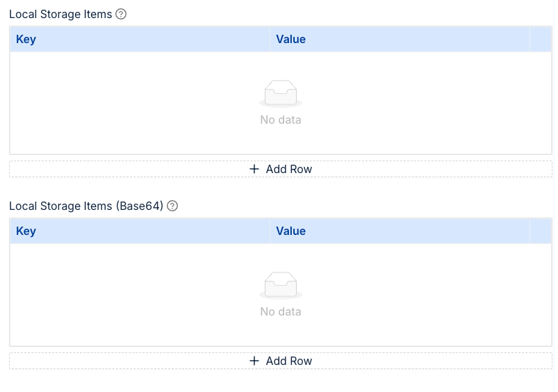The height and width of the screenshot is (392, 558).
Task: Click divider between Key and Value in Base64 table
Action: coord(270,231)
